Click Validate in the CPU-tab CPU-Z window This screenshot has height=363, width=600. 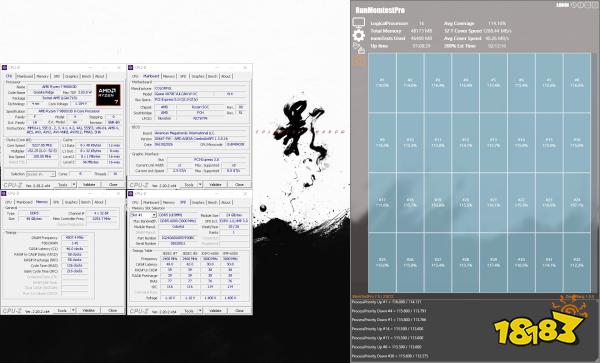(x=89, y=185)
